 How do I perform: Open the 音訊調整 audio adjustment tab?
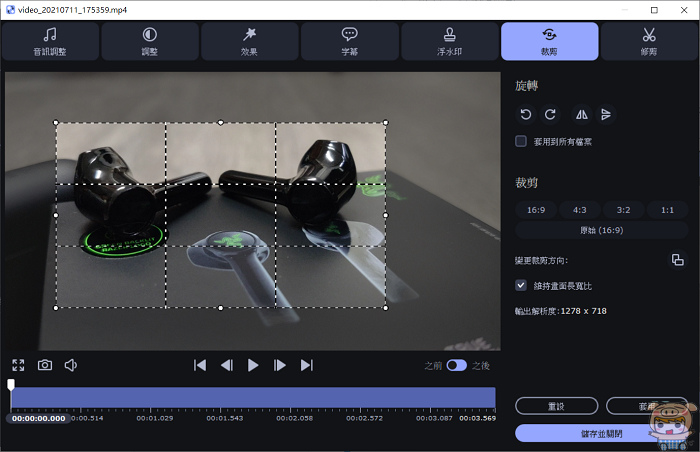(x=50, y=42)
